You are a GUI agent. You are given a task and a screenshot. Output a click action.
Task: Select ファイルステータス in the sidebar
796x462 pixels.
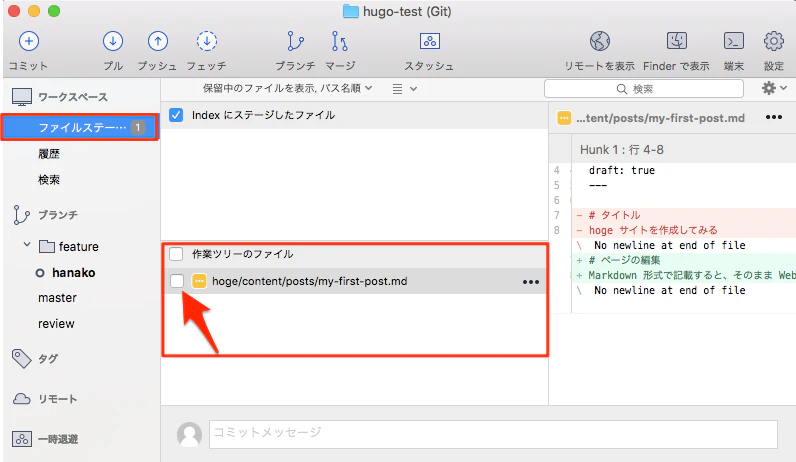coord(80,127)
